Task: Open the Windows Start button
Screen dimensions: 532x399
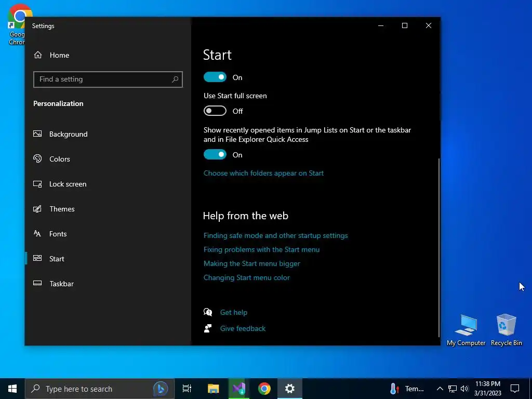Action: [x=12, y=389]
